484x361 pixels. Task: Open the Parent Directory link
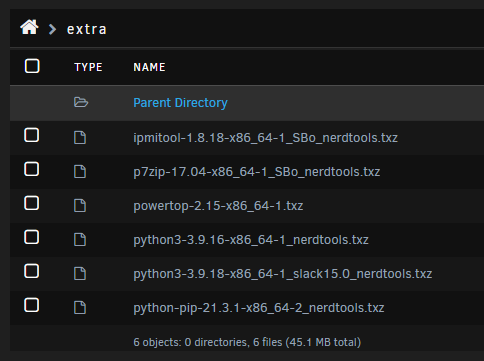pyautogui.click(x=180, y=103)
